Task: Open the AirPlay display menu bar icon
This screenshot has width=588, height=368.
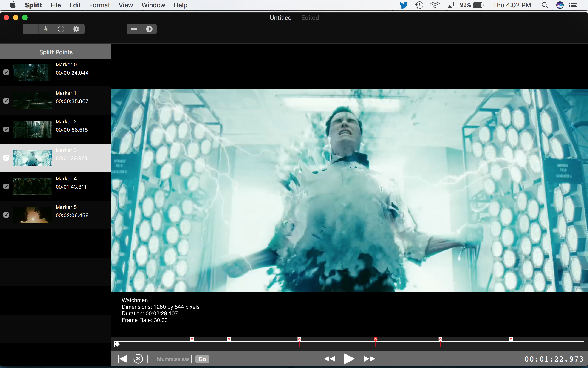Action: 449,5
